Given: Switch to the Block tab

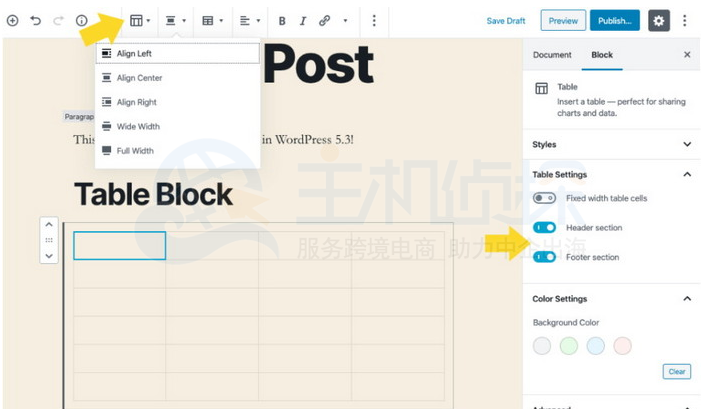Looking at the screenshot, I should pos(602,55).
